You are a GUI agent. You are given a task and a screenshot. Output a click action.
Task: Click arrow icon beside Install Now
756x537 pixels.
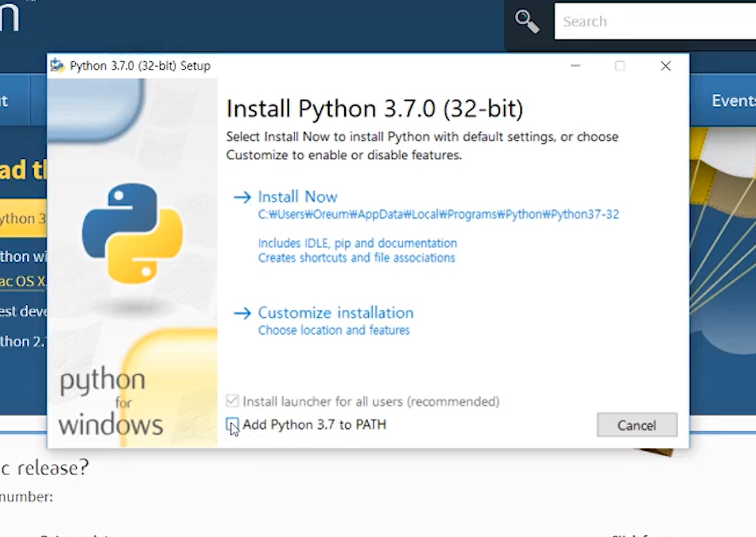pos(242,197)
